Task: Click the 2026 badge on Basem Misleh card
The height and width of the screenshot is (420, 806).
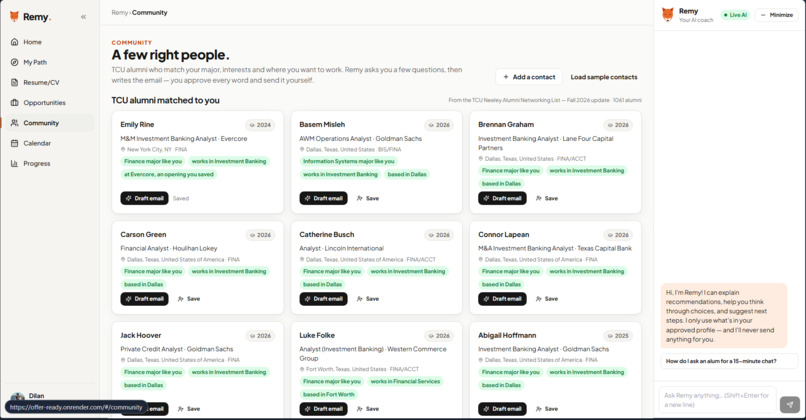Action: point(439,125)
